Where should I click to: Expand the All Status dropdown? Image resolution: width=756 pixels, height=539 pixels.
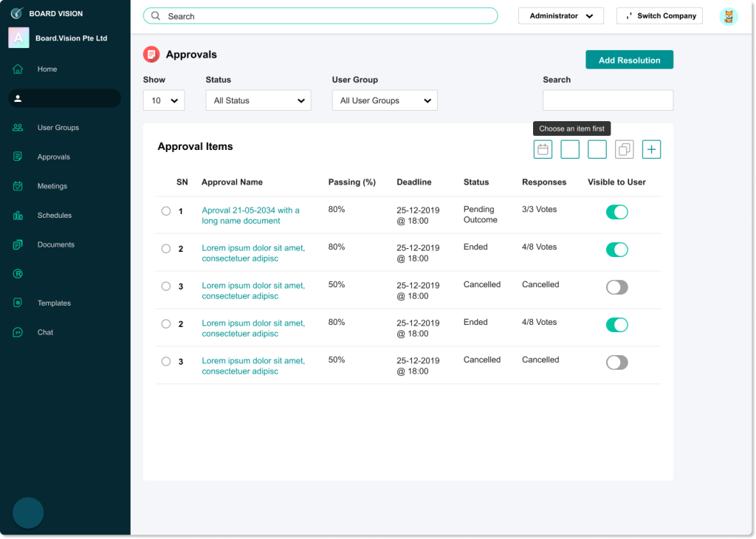click(258, 100)
